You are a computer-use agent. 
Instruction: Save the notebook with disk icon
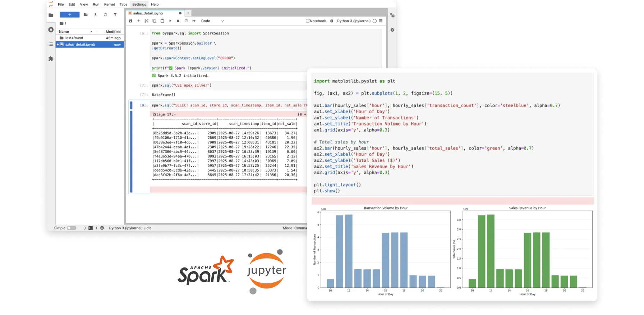tap(130, 21)
